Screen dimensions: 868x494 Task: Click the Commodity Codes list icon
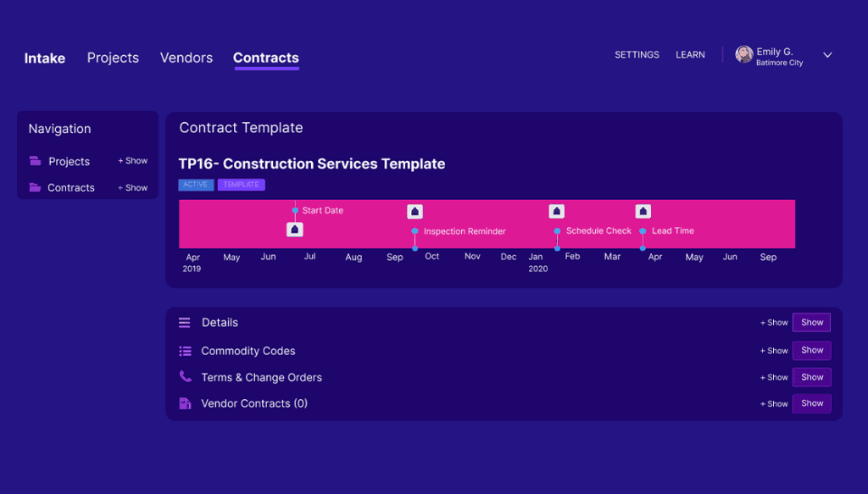tap(185, 351)
